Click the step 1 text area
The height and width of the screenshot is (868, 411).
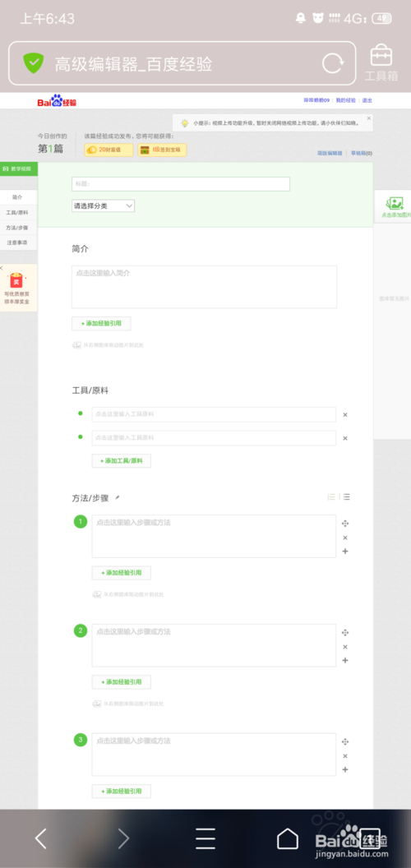click(x=214, y=537)
